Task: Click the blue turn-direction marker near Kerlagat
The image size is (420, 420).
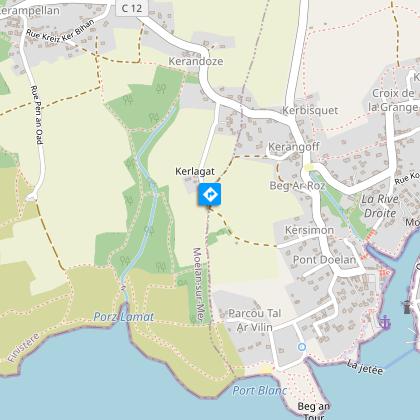Action: point(209,194)
